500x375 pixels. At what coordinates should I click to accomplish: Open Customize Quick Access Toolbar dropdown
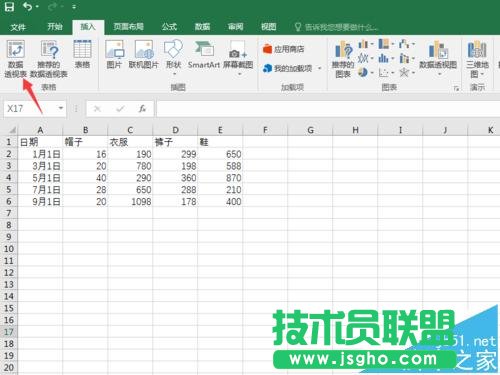74,7
